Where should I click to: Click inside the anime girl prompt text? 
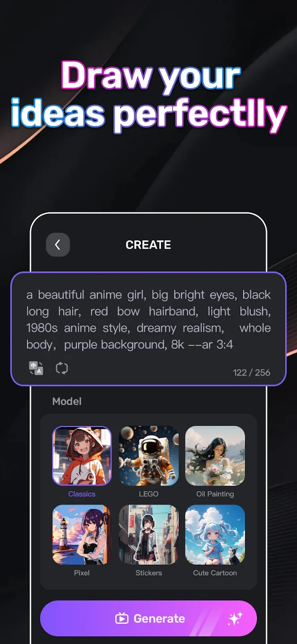(148, 320)
